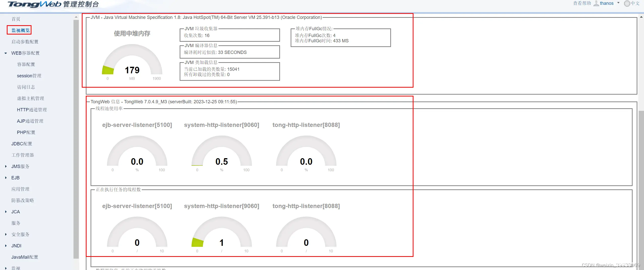This screenshot has width=644, height=270.
Task: Expand the 监视 tree node
Action: point(6,268)
